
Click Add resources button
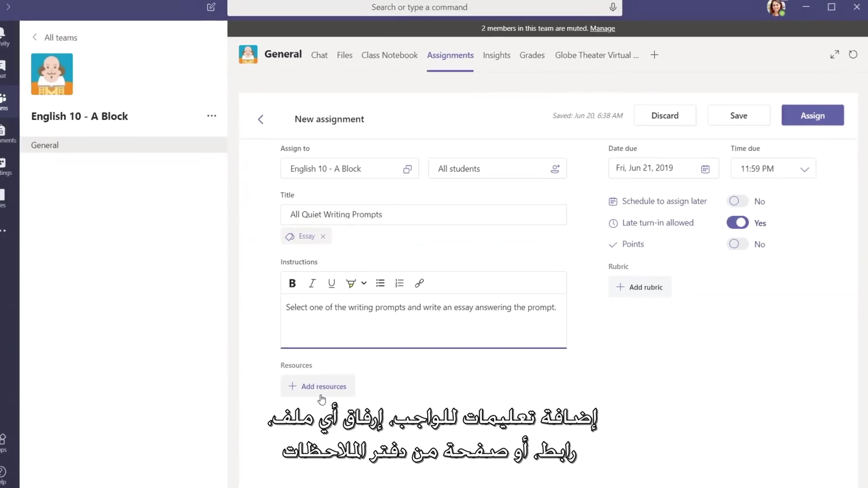(318, 386)
